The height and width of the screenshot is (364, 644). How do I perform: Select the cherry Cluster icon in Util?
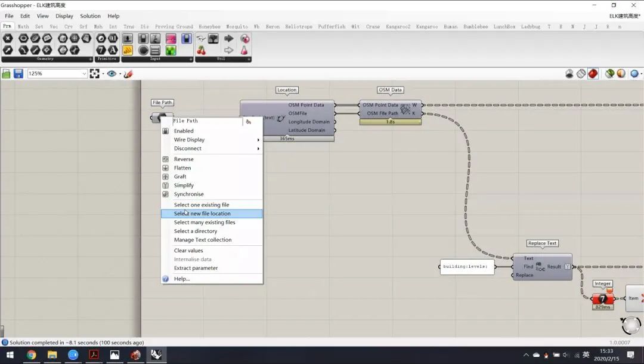point(202,50)
